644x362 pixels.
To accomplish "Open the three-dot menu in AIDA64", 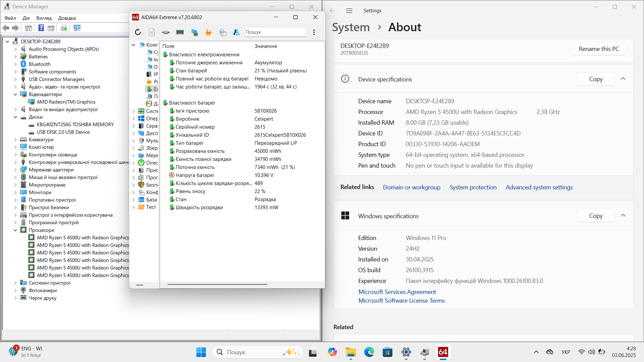I will coord(314,32).
